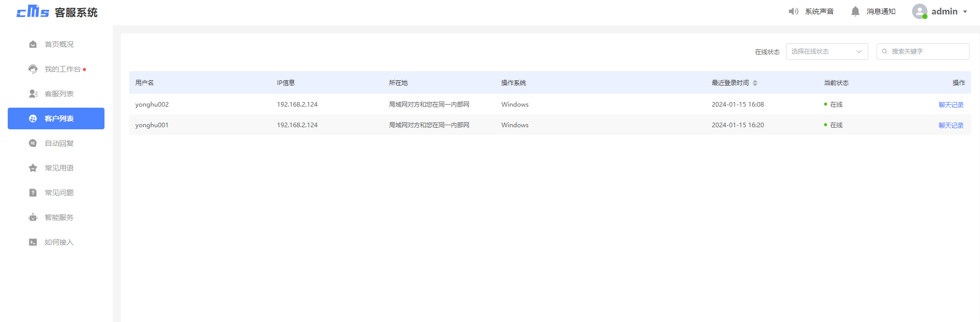The height and width of the screenshot is (322, 980).
Task: Click the 智能服务 robot icon
Action: click(33, 217)
